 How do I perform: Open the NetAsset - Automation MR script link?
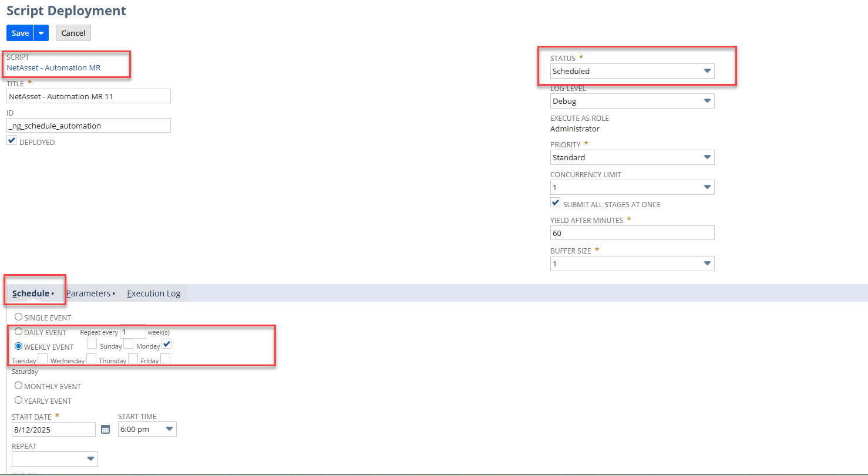coord(53,67)
